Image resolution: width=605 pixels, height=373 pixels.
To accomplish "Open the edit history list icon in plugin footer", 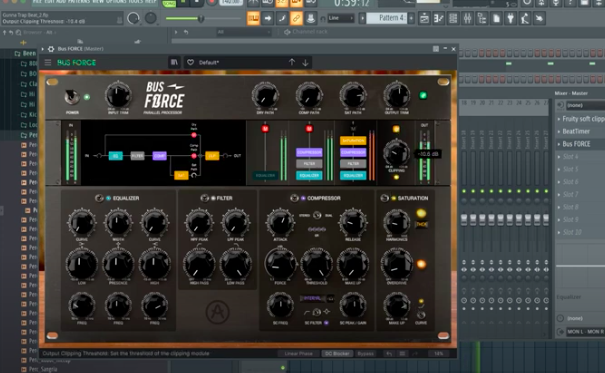I will 402,353.
